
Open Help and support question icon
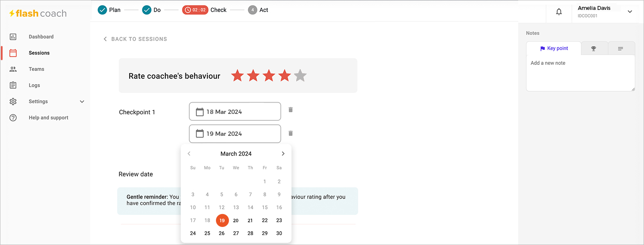pos(13,118)
